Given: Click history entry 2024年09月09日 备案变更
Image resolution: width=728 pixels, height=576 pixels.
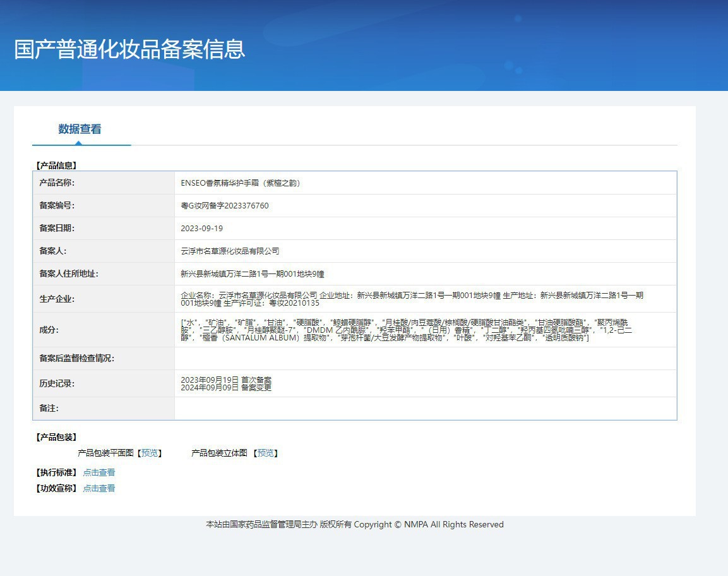Looking at the screenshot, I should point(226,387).
